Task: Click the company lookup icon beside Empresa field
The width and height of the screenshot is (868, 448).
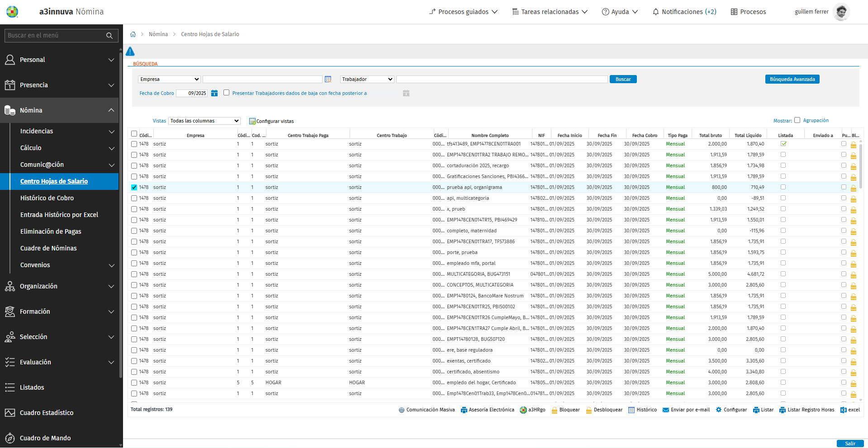Action: pyautogui.click(x=328, y=80)
